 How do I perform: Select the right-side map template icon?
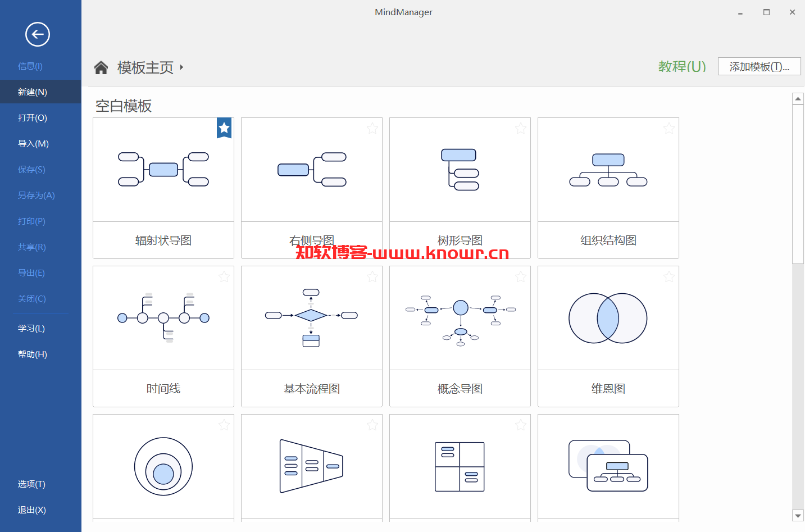tap(312, 169)
